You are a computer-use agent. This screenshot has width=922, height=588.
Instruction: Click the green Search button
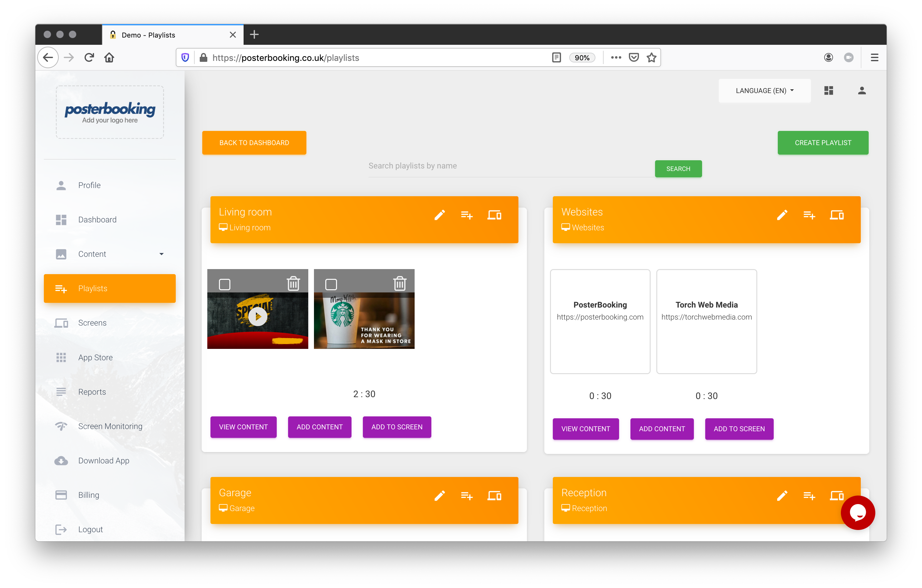678,169
